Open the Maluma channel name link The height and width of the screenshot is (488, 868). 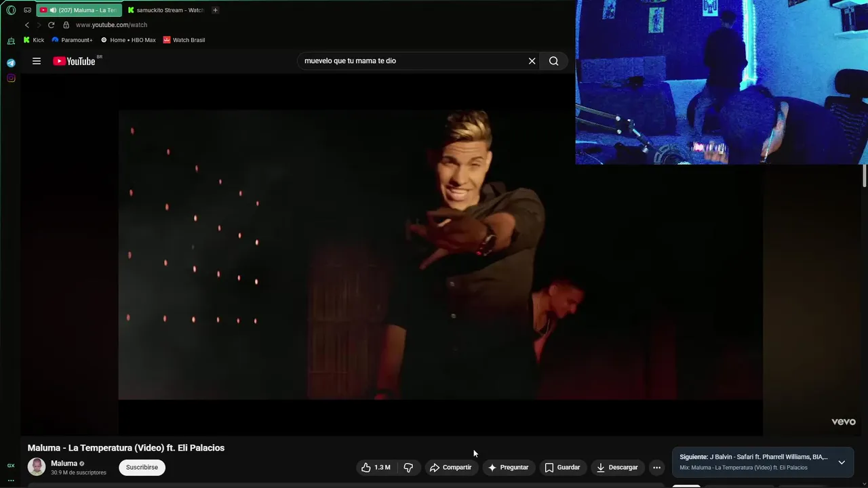[x=64, y=464]
